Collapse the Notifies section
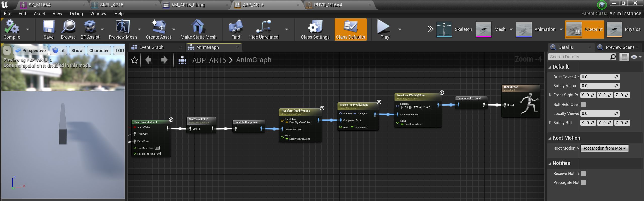This screenshot has height=201, width=644. 550,163
